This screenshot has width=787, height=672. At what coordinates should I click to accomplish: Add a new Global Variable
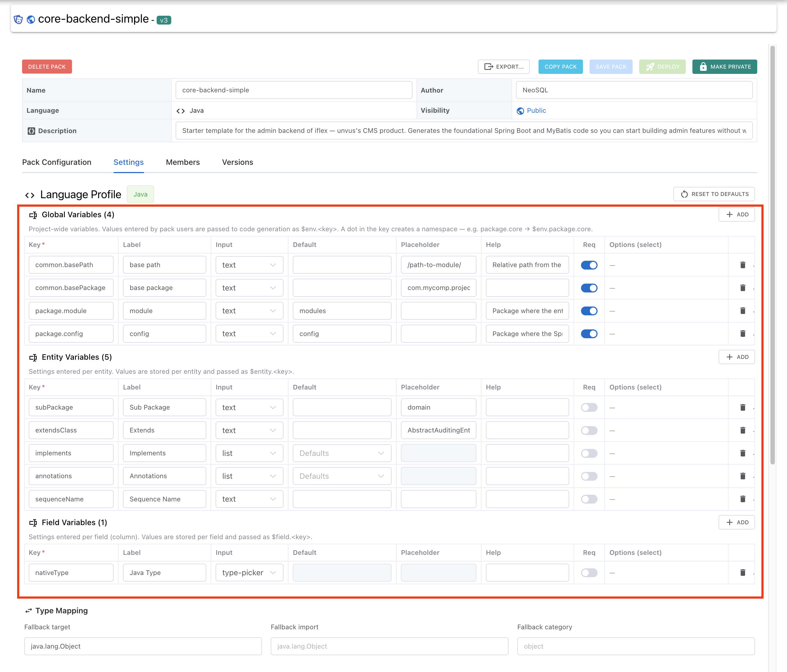click(737, 214)
